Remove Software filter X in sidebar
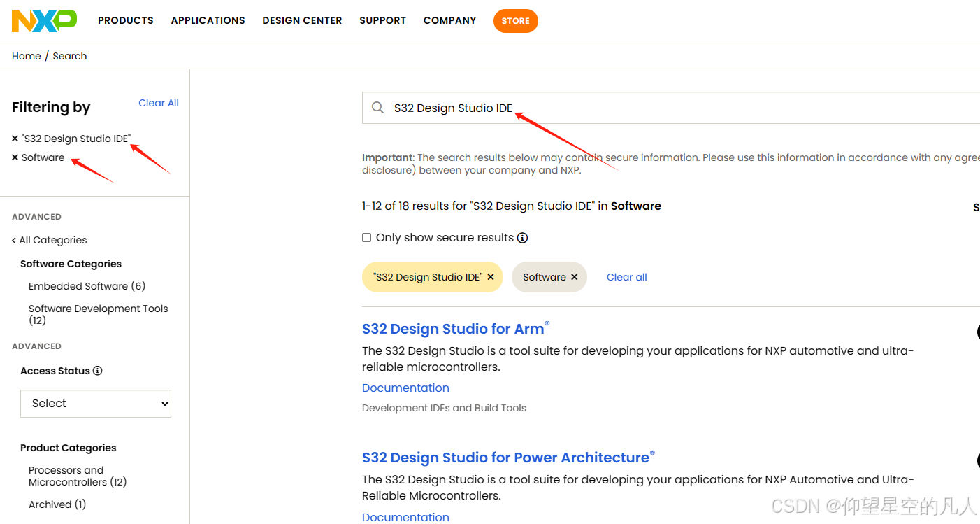 pos(15,157)
